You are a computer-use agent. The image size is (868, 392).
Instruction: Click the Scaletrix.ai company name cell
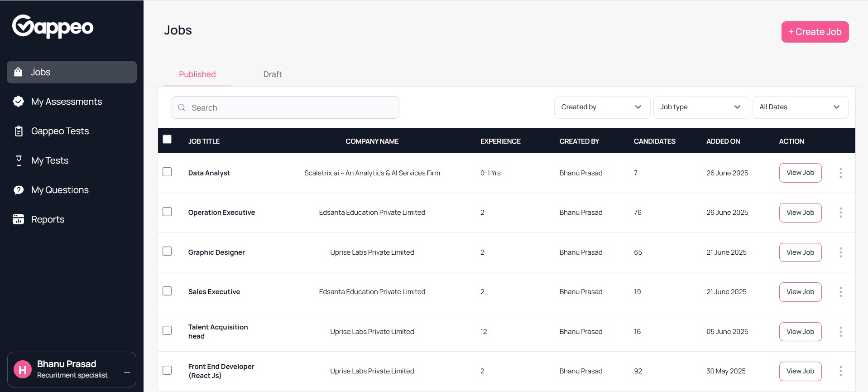372,173
